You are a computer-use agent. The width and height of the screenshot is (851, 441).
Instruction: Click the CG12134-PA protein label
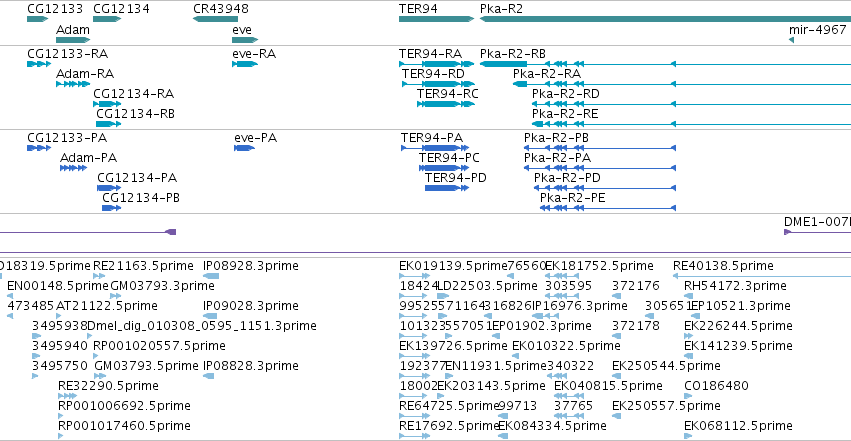(137, 178)
